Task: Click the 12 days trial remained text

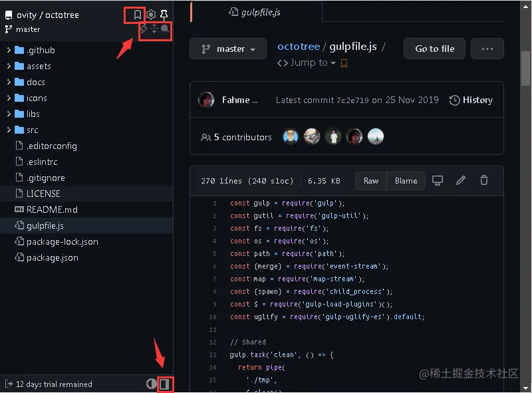Action: [x=54, y=384]
